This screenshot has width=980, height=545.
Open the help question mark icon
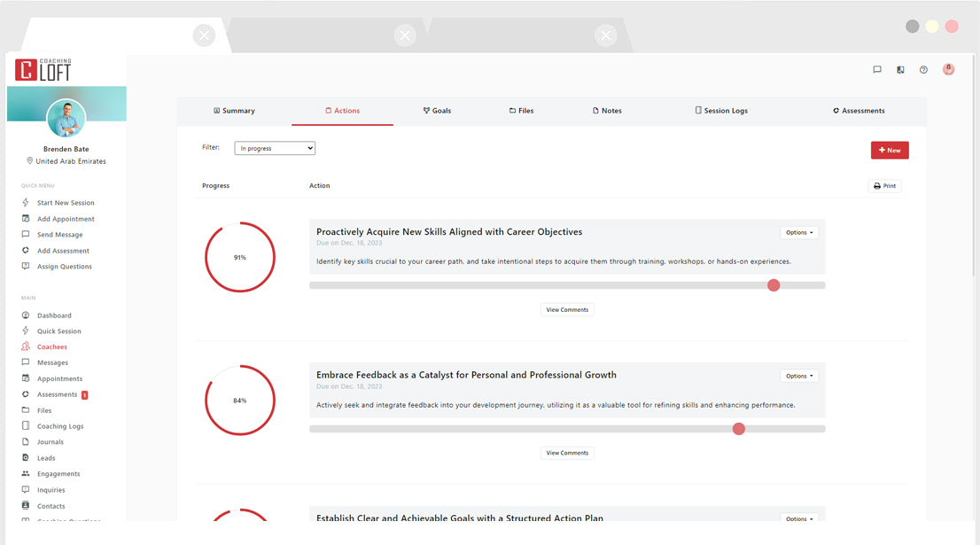coord(924,69)
